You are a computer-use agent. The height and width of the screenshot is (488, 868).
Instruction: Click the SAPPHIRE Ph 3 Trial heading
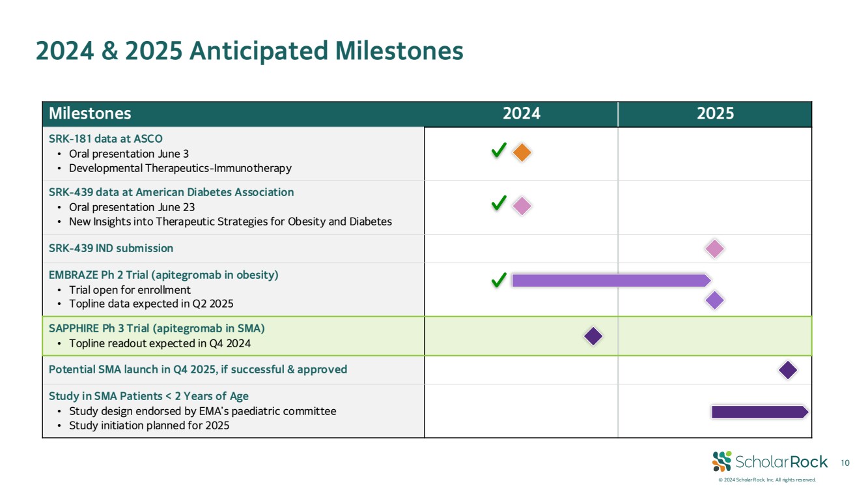(x=157, y=328)
